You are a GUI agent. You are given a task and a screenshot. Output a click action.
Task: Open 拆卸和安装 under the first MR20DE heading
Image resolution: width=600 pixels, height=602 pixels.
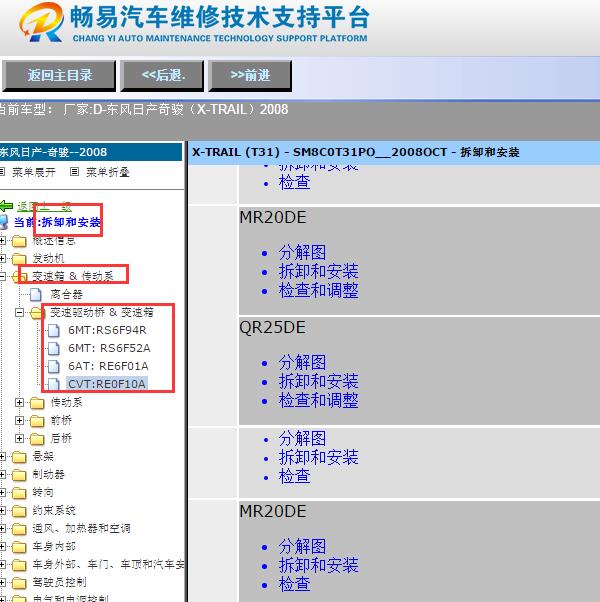point(318,271)
